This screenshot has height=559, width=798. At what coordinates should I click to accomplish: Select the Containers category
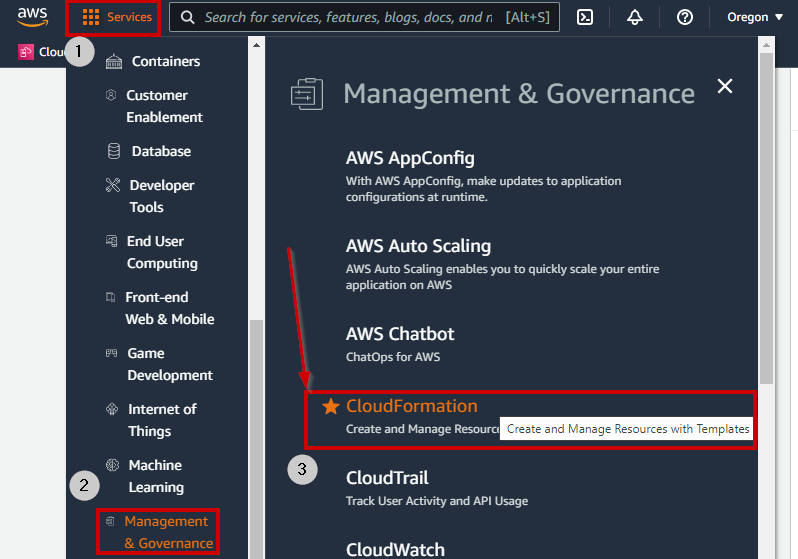point(165,62)
